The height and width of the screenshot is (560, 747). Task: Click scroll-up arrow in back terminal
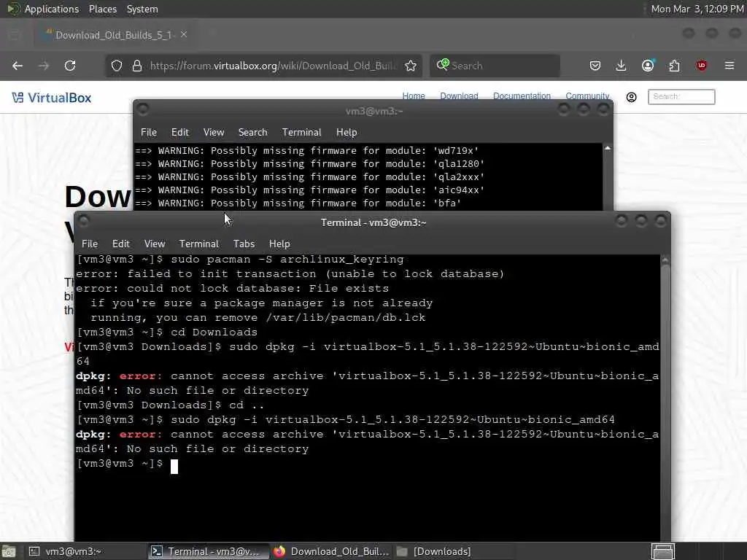tap(608, 149)
